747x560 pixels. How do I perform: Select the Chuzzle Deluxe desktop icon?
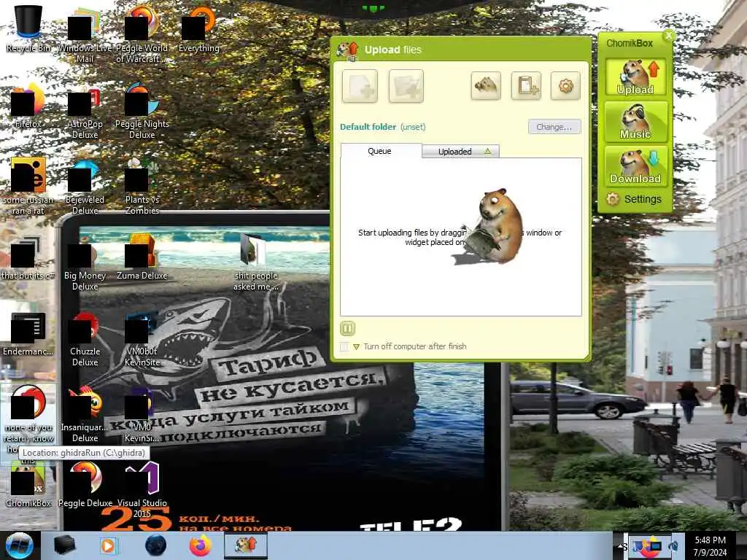[x=85, y=339]
